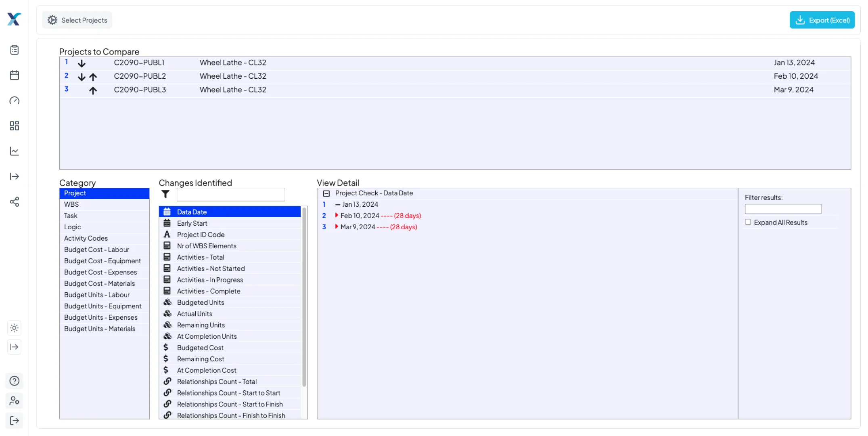Open the line chart analytics view
This screenshot has width=868, height=436.
coord(14,151)
